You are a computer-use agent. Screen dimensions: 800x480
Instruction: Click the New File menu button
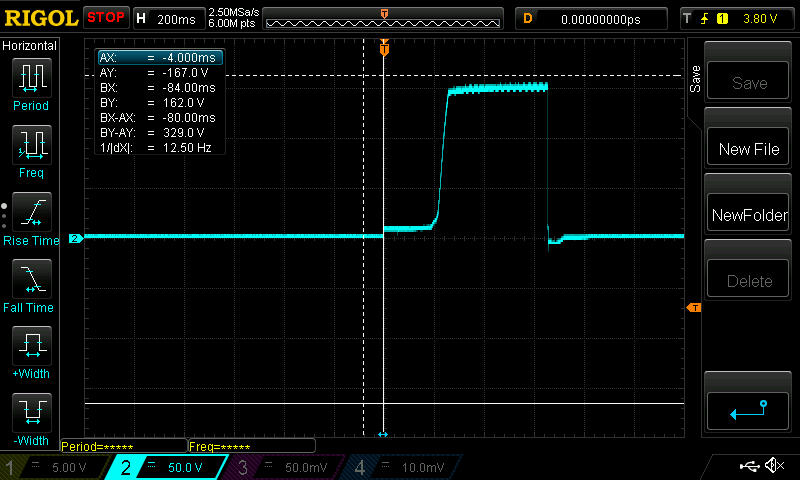(749, 149)
